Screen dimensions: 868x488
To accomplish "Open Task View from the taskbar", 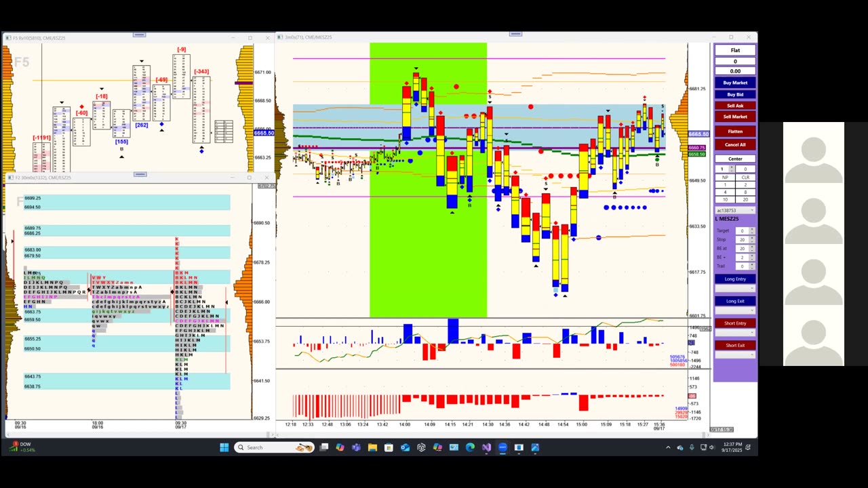I will click(324, 447).
